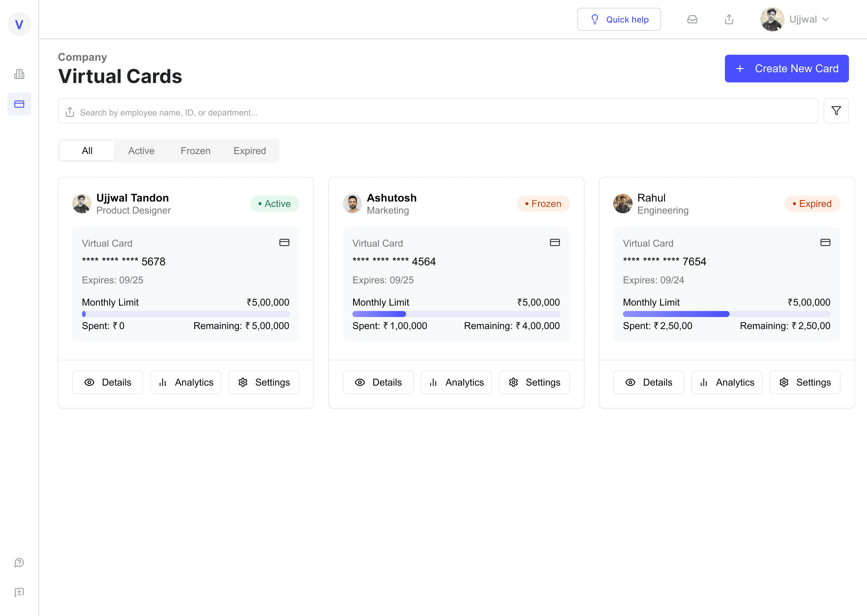Open the inbox icon in top bar
The height and width of the screenshot is (616, 867).
(x=692, y=19)
